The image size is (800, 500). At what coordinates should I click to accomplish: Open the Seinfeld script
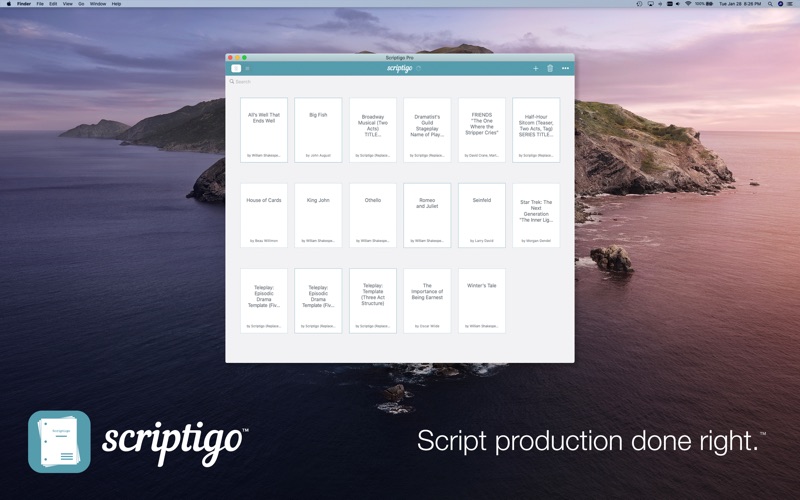[x=482, y=215]
